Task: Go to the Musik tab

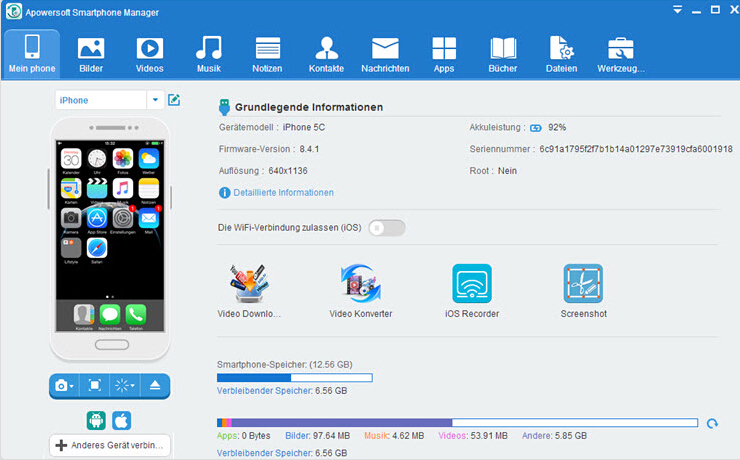Action: 209,55
